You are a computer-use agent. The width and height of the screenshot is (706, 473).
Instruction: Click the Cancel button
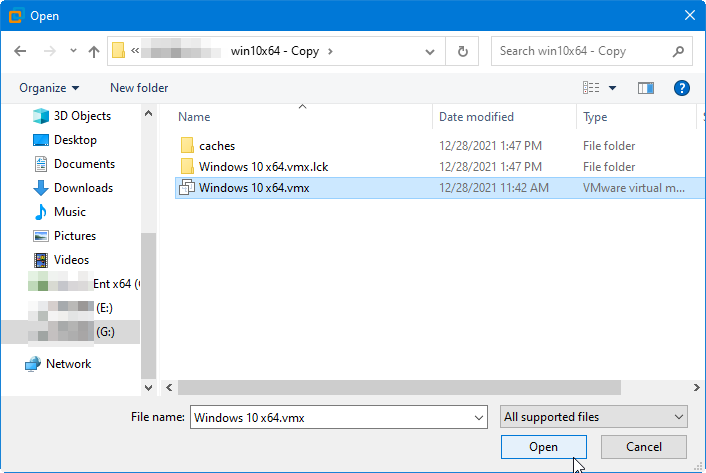[x=644, y=447]
